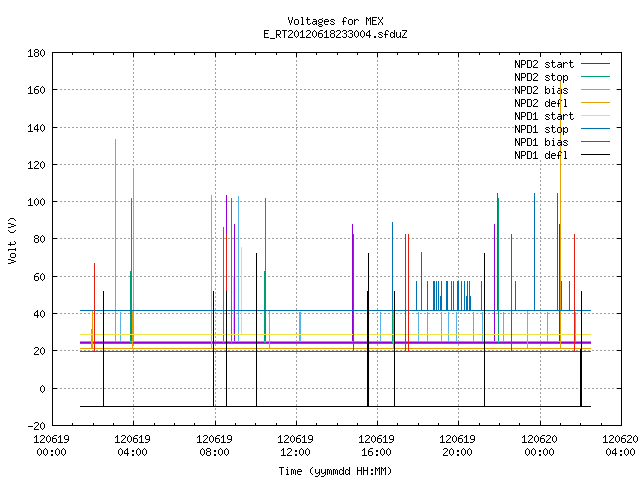Click the 160 y-axis tick label
The width and height of the screenshot is (640, 480).
coord(36,90)
